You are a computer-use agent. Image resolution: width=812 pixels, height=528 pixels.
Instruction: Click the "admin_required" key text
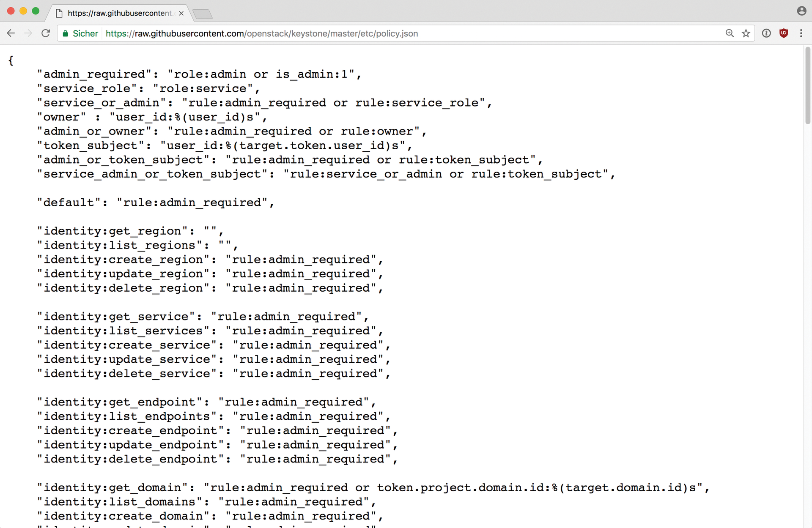point(94,74)
